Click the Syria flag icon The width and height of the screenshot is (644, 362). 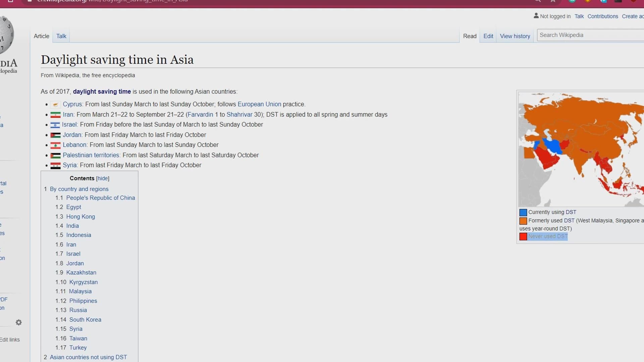pyautogui.click(x=55, y=166)
